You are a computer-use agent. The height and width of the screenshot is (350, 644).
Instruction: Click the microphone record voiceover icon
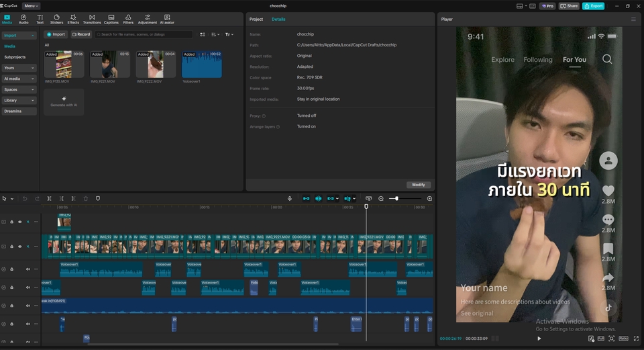click(x=290, y=199)
